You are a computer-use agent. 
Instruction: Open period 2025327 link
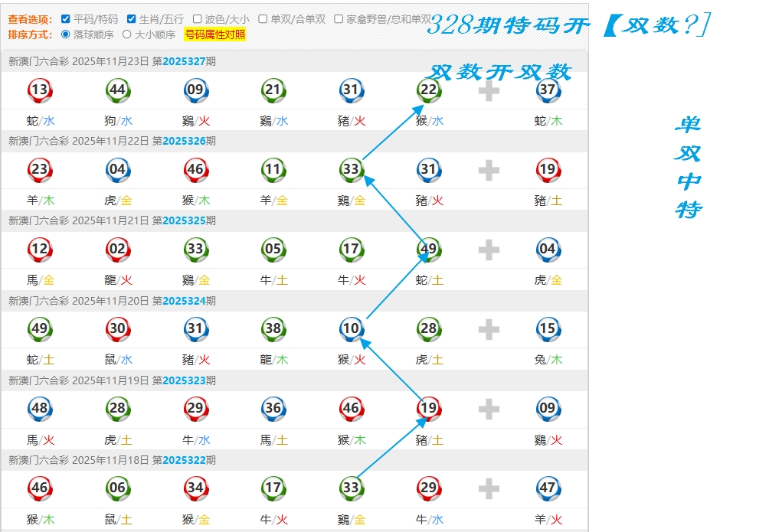tap(184, 61)
